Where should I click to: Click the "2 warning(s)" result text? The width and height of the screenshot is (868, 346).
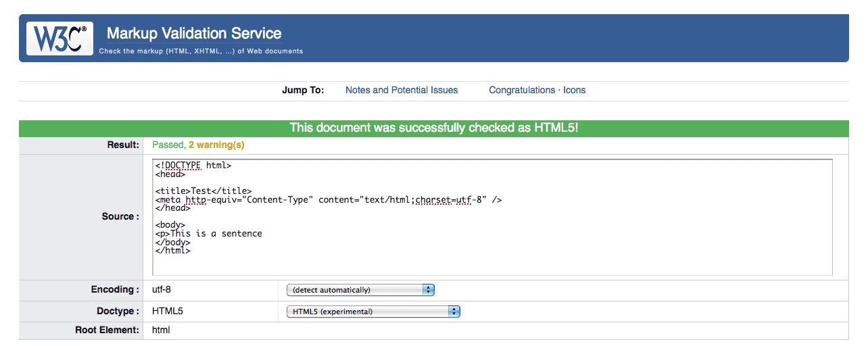(216, 145)
